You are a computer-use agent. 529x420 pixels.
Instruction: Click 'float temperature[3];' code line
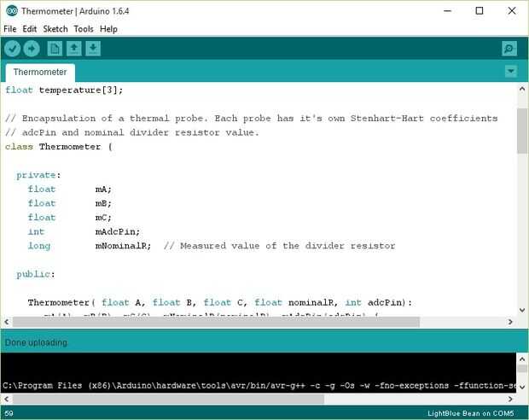(64, 90)
